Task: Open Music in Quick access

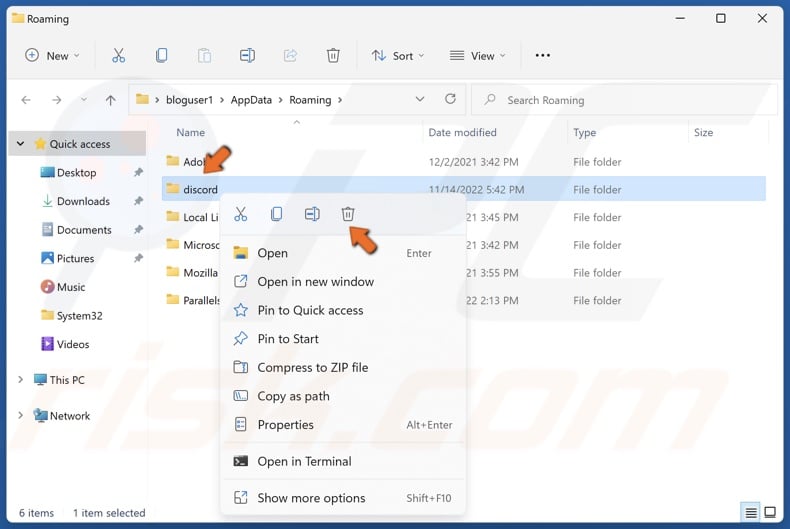Action: pyautogui.click(x=71, y=287)
